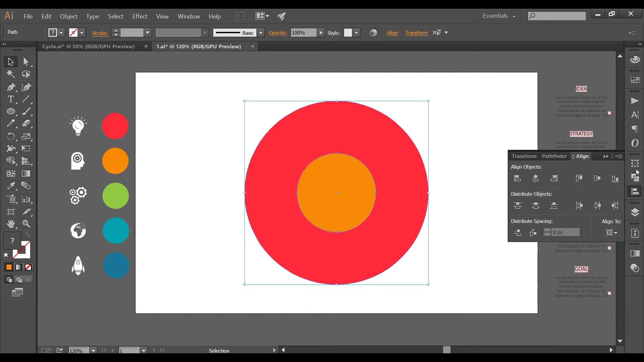Image resolution: width=644 pixels, height=362 pixels.
Task: Click the Transform link in control bar
Action: [416, 33]
